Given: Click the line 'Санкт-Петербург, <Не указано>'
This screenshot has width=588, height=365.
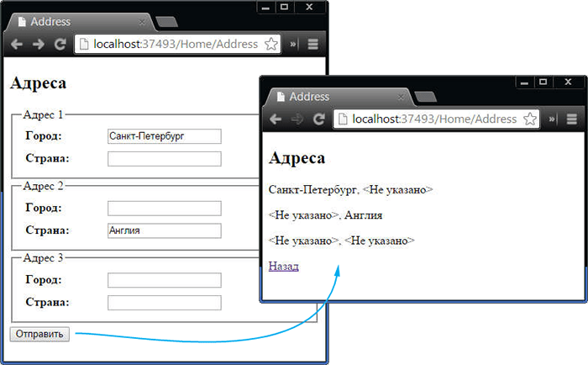Looking at the screenshot, I should tap(350, 189).
